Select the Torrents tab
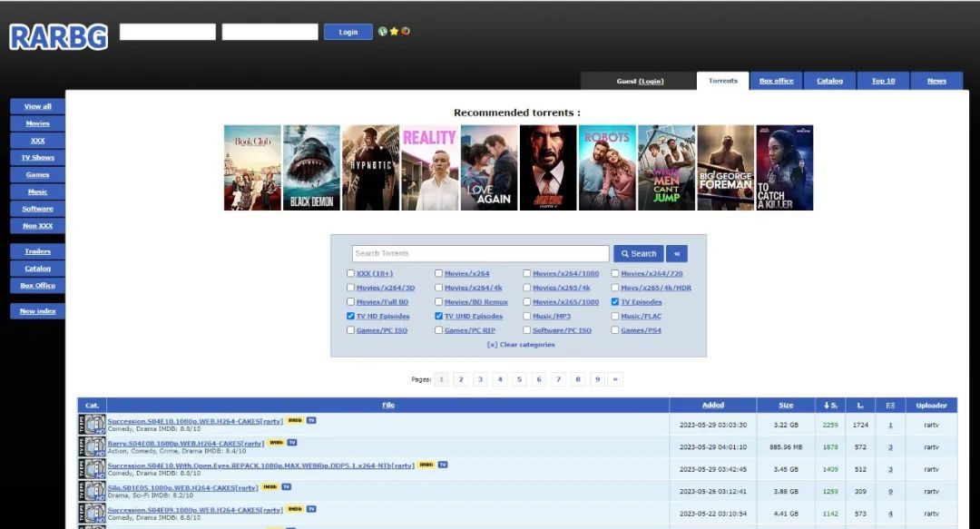 click(x=723, y=81)
